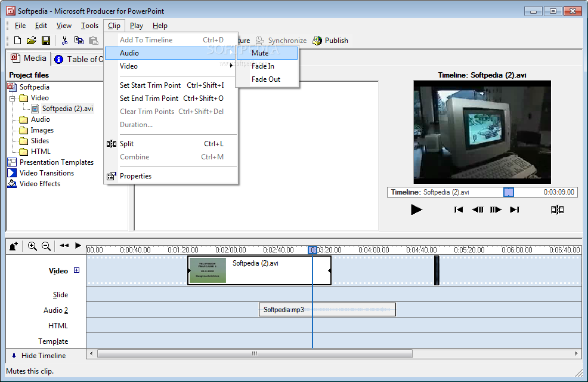Click the New project toolbar icon
The height and width of the screenshot is (382, 588).
click(x=17, y=41)
